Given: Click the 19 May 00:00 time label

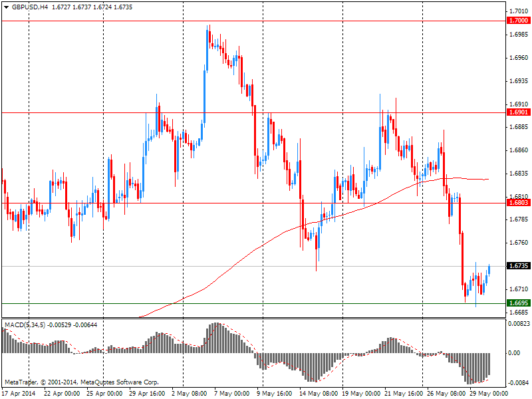Looking at the screenshot, I should 360,394.
